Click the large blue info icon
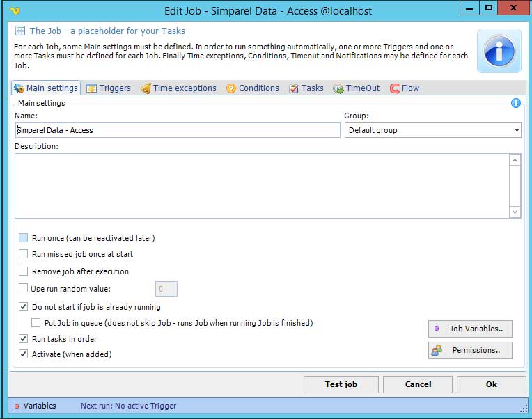 point(499,51)
